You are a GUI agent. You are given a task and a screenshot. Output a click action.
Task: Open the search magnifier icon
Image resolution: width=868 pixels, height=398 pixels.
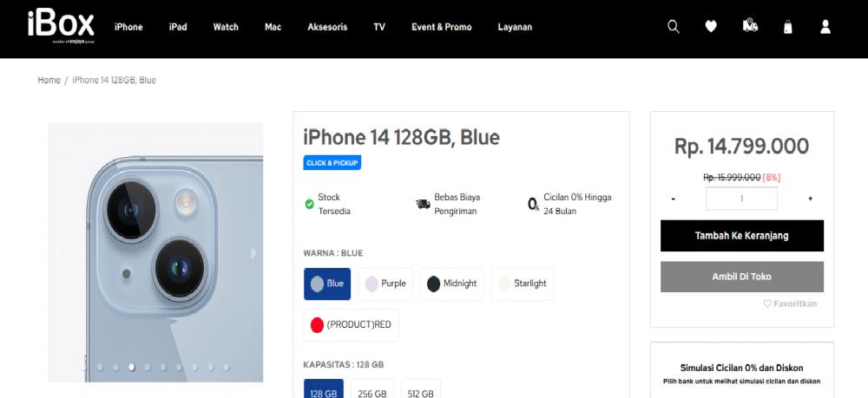[674, 27]
